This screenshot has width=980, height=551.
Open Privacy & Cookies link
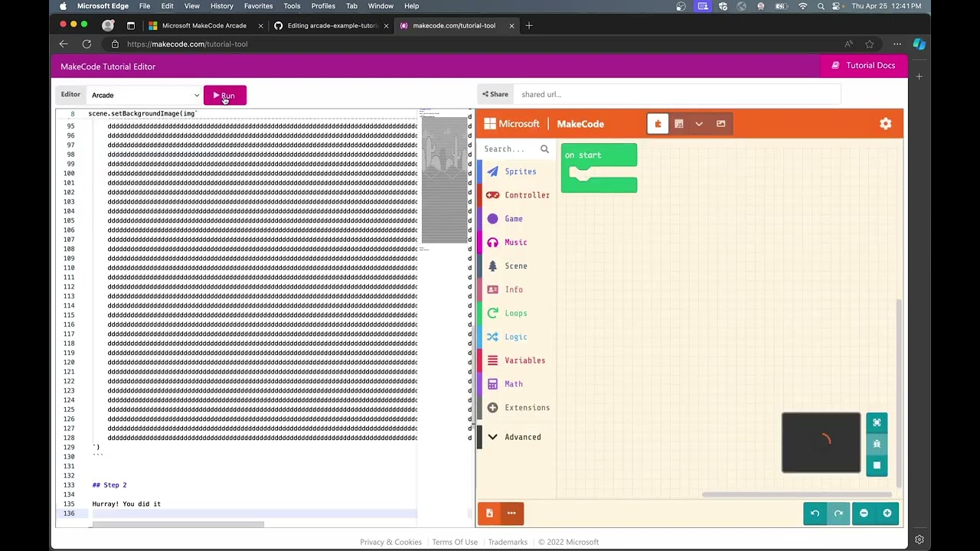pos(390,542)
